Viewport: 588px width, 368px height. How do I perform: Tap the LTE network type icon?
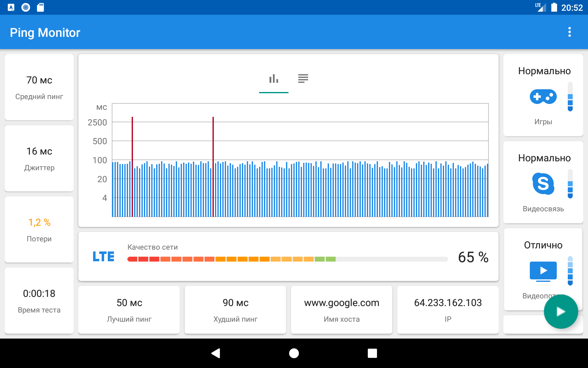[104, 256]
